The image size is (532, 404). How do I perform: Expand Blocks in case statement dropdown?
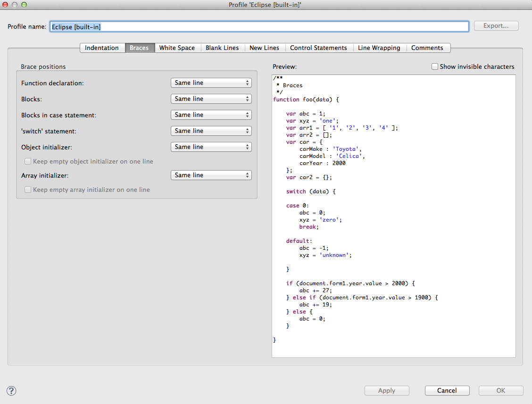[211, 115]
